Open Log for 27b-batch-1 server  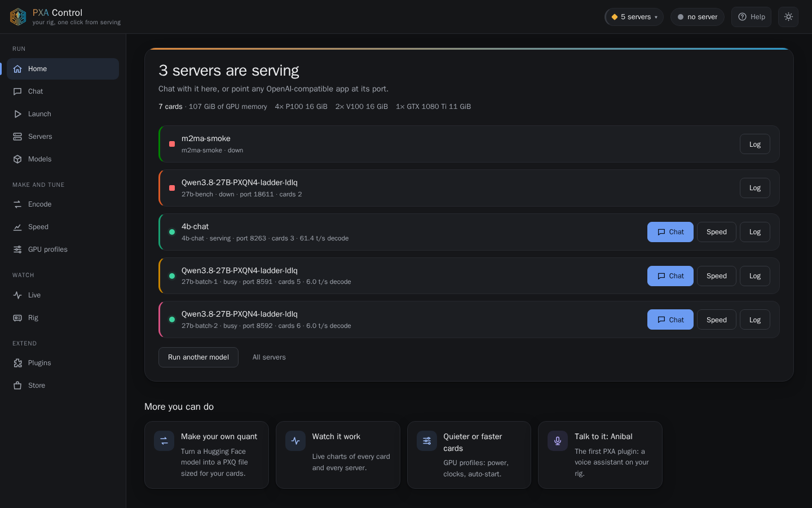pos(755,276)
